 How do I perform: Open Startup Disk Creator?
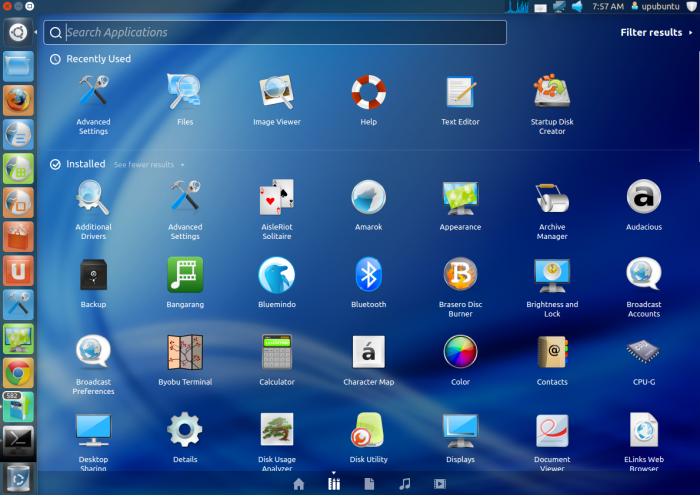[552, 92]
